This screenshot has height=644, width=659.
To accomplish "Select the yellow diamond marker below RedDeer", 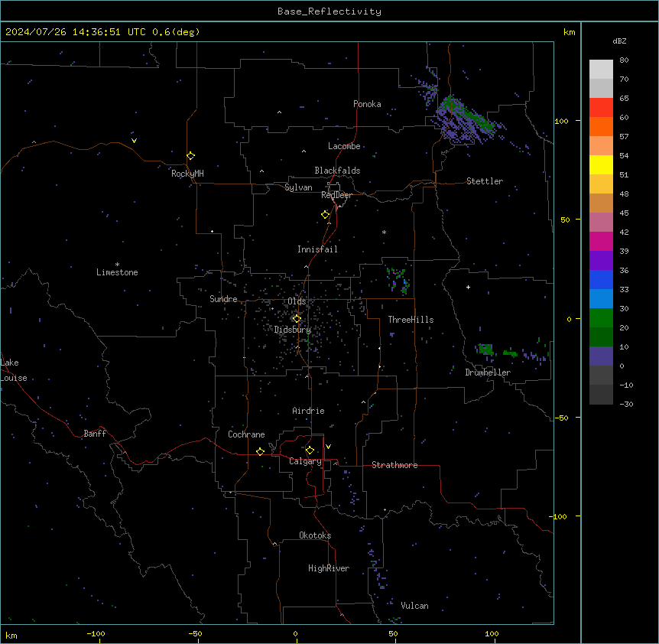I will (326, 215).
